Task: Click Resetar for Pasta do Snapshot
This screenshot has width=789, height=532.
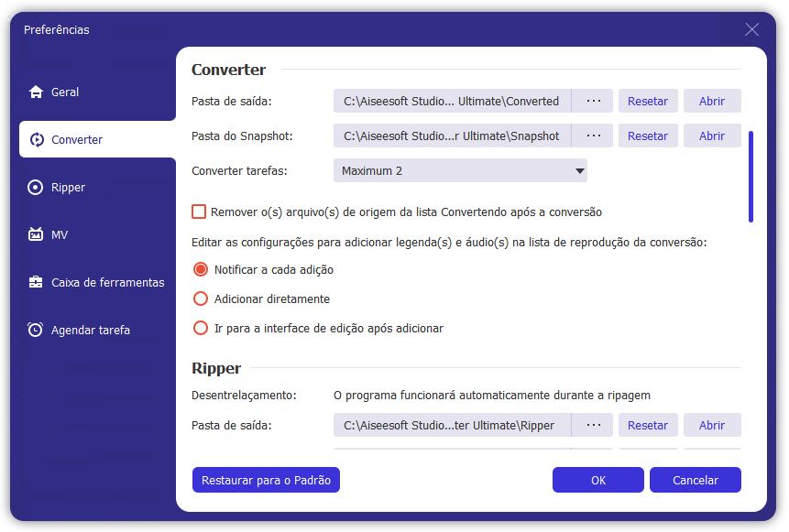Action: point(648,136)
